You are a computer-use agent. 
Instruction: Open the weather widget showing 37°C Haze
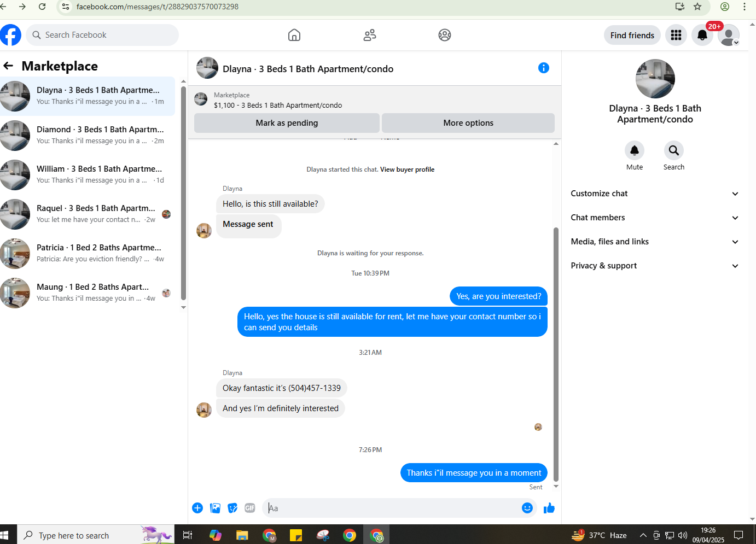pyautogui.click(x=600, y=535)
